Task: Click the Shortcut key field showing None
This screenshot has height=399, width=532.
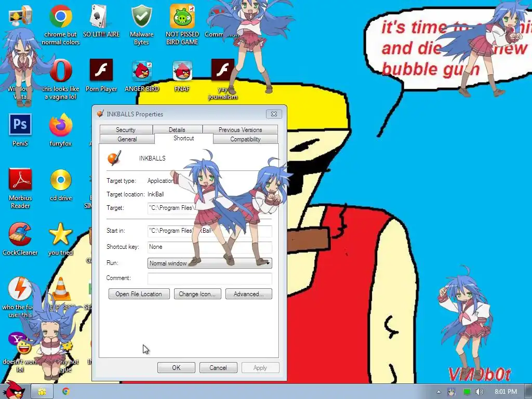Action: [x=210, y=247]
